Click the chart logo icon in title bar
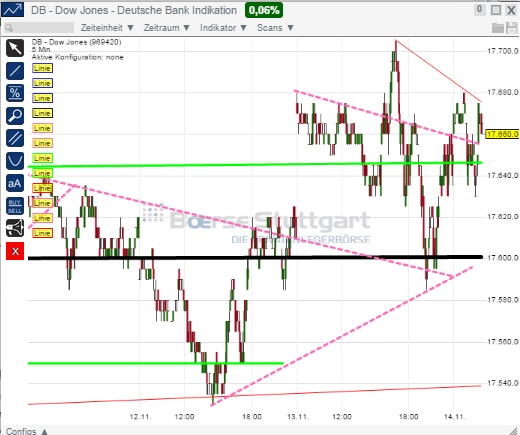Viewport: 520px width, 435px height. click(13, 9)
